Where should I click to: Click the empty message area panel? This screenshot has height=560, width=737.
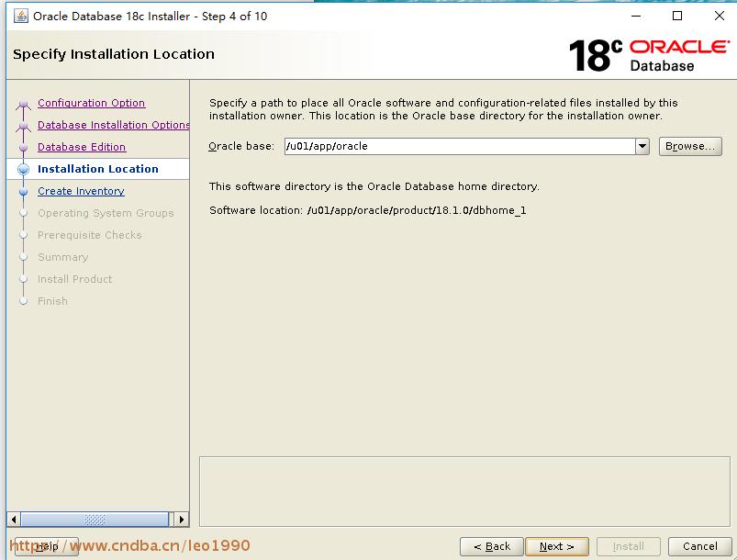point(464,491)
